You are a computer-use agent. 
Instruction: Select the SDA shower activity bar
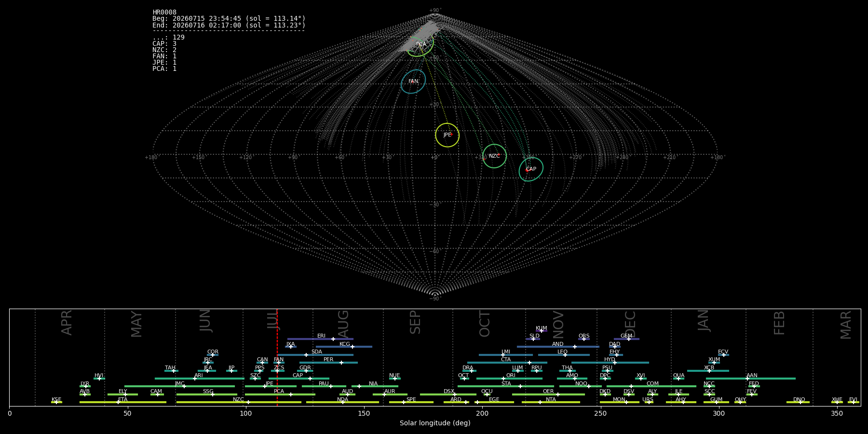pos(315,355)
